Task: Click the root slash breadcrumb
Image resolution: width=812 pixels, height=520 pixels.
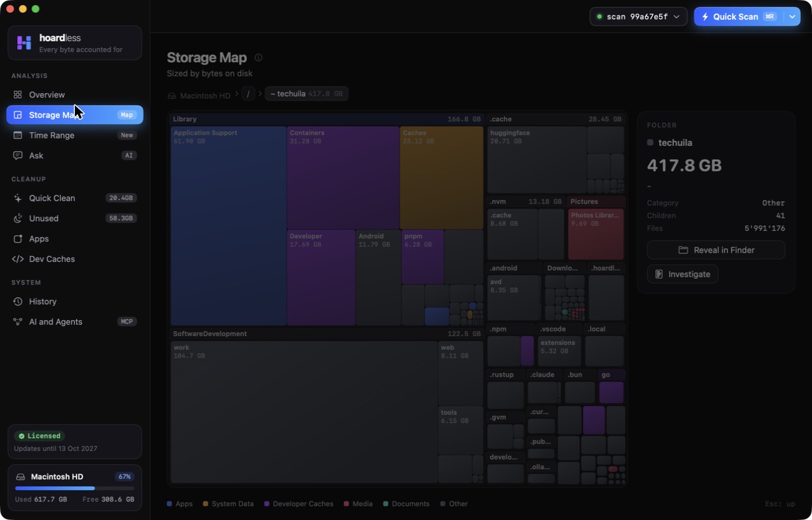Action: tap(248, 94)
